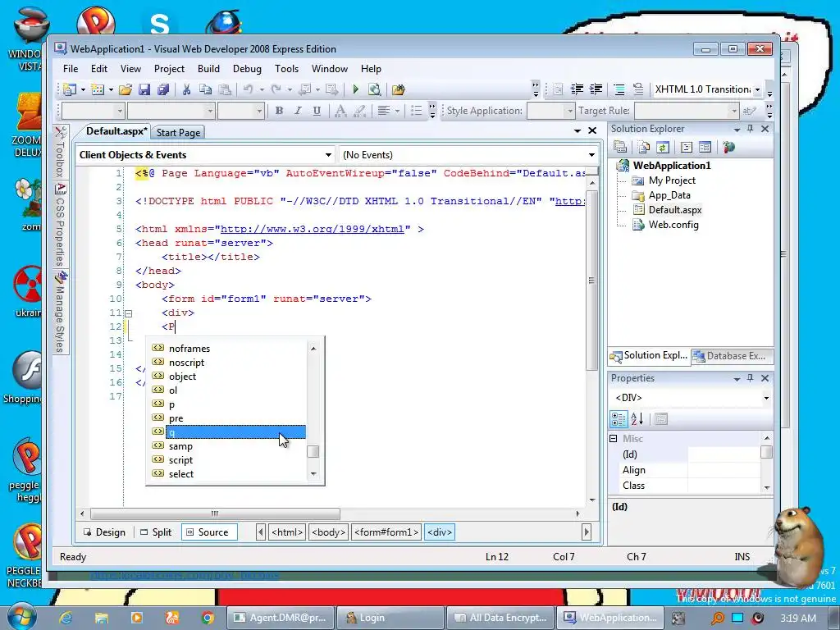Screen dimensions: 840x630
Task: Select Web.config in Solution Explorer
Action: point(673,225)
